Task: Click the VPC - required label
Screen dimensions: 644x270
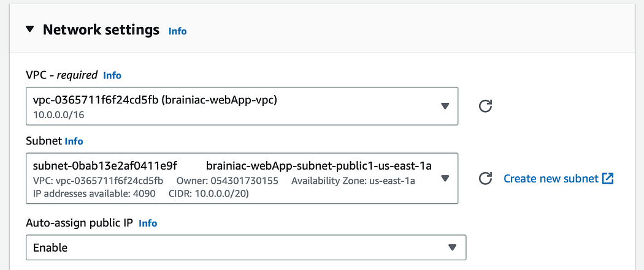Action: tap(61, 75)
